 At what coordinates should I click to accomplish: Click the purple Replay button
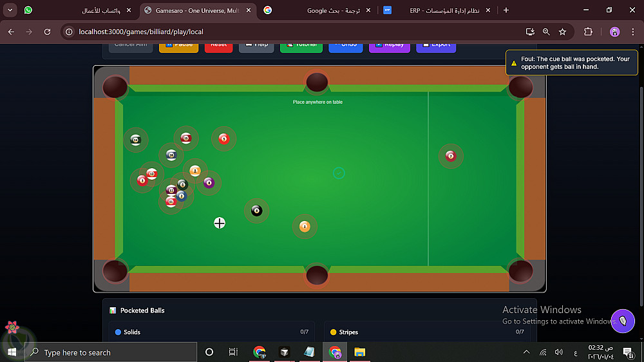(390, 46)
